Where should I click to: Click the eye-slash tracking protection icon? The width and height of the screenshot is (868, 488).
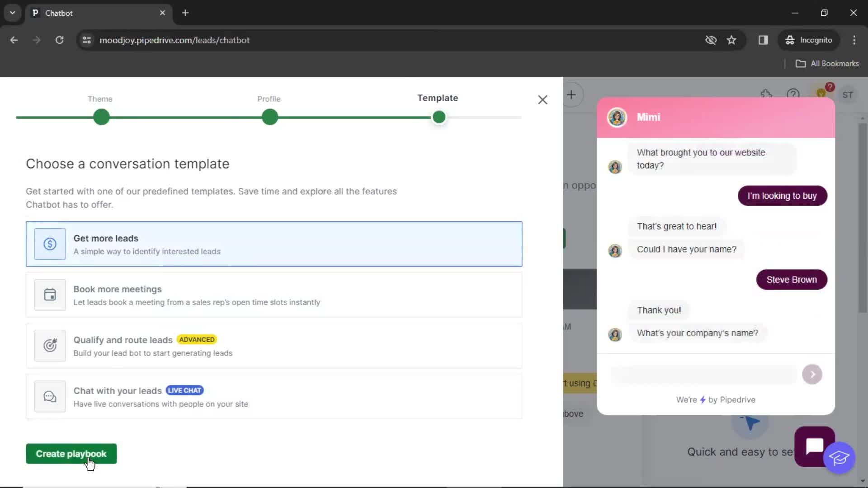point(711,40)
